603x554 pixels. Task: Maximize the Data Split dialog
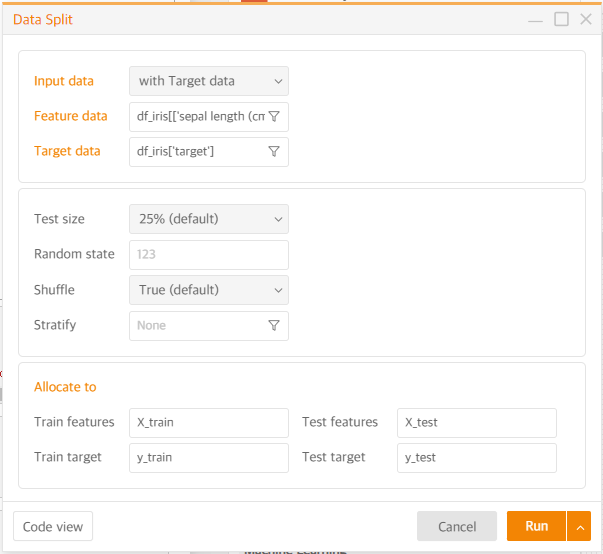point(561,19)
